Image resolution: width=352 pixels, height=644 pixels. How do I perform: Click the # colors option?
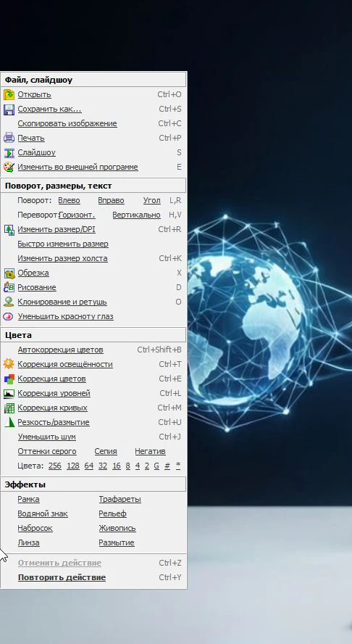167,466
